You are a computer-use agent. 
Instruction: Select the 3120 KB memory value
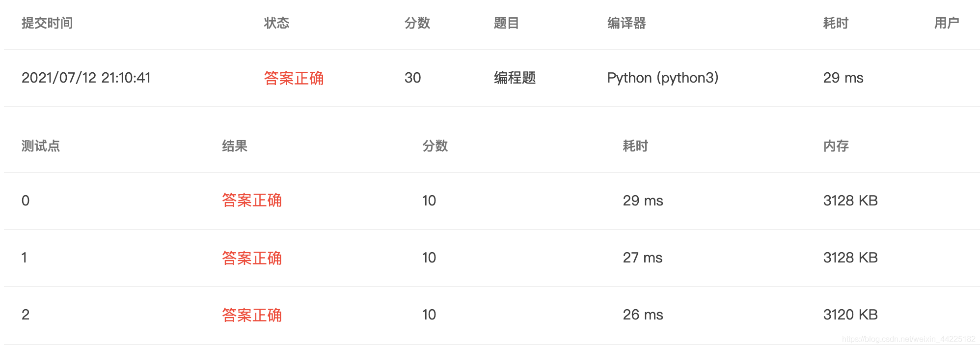click(850, 315)
